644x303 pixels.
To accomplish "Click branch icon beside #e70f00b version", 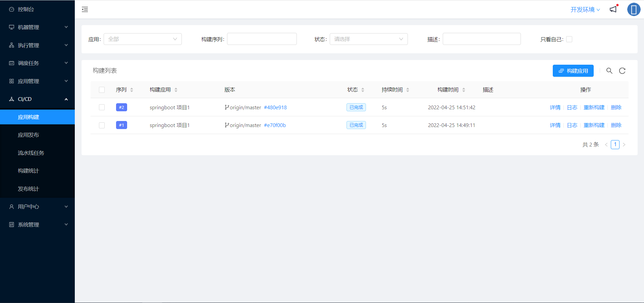I will pos(227,125).
